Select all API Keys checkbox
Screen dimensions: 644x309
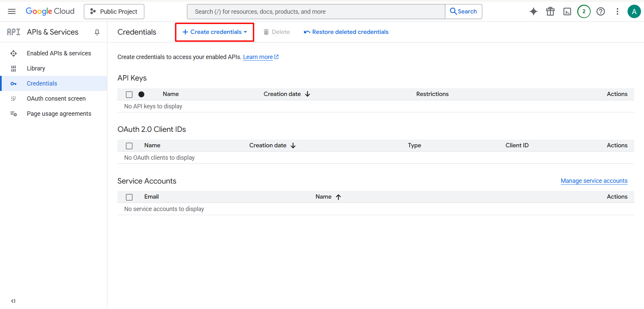[x=129, y=95]
